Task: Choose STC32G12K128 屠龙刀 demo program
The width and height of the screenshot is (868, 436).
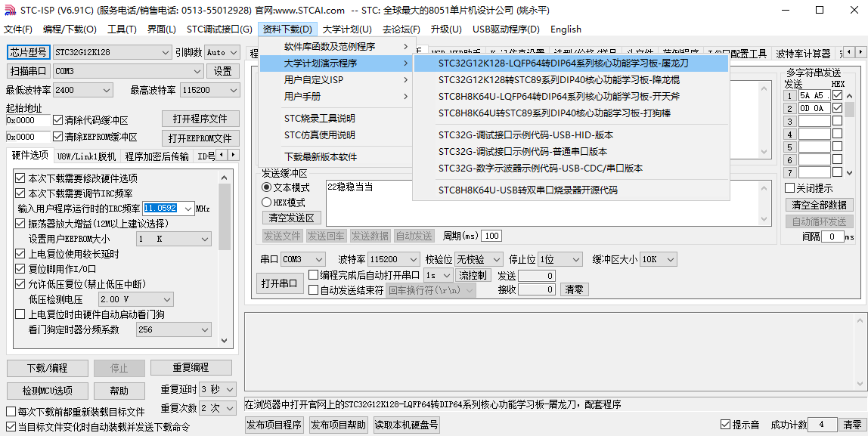Action: [571, 63]
